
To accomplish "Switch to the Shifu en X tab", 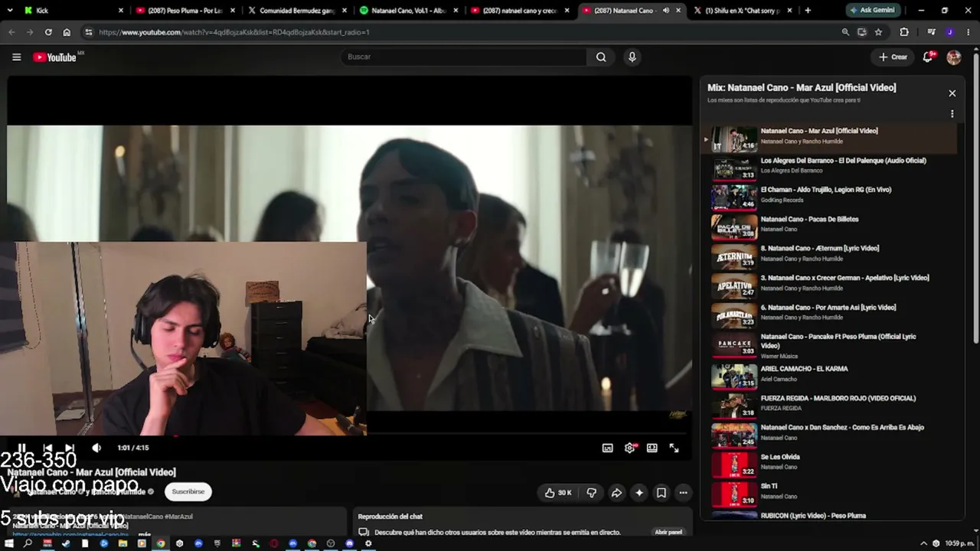I will point(743,11).
